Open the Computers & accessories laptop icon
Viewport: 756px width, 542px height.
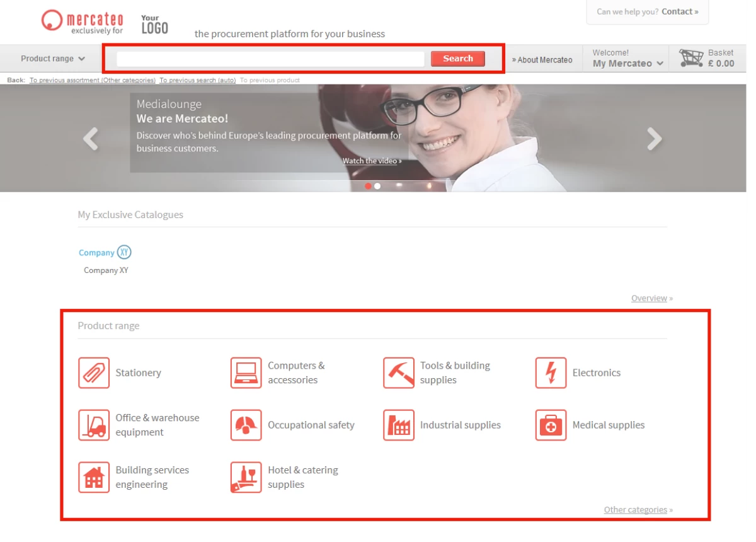click(x=246, y=372)
